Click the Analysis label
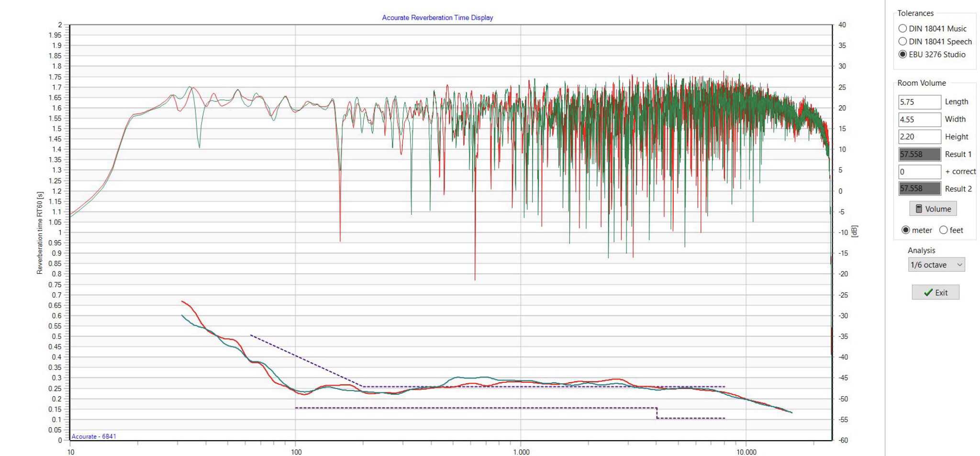 pos(921,250)
